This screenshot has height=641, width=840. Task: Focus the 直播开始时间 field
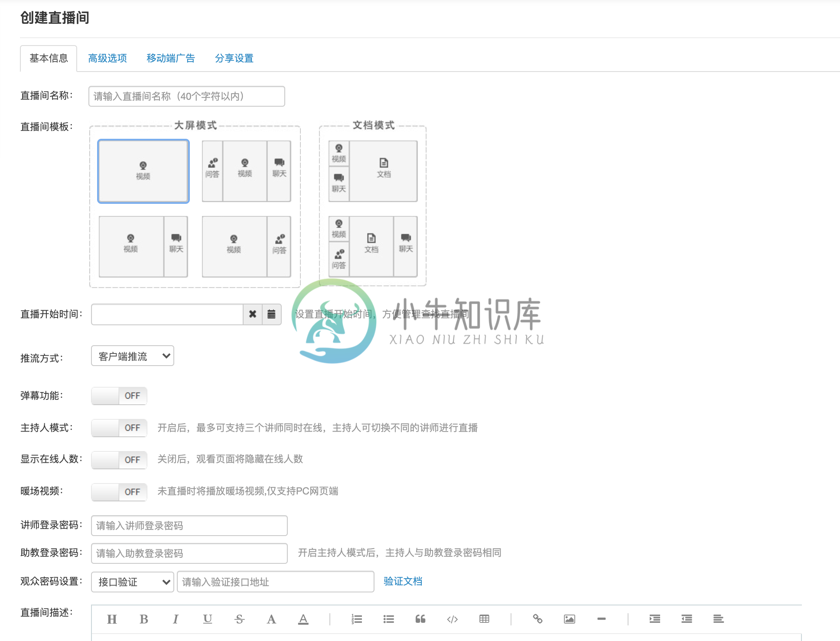pyautogui.click(x=167, y=314)
